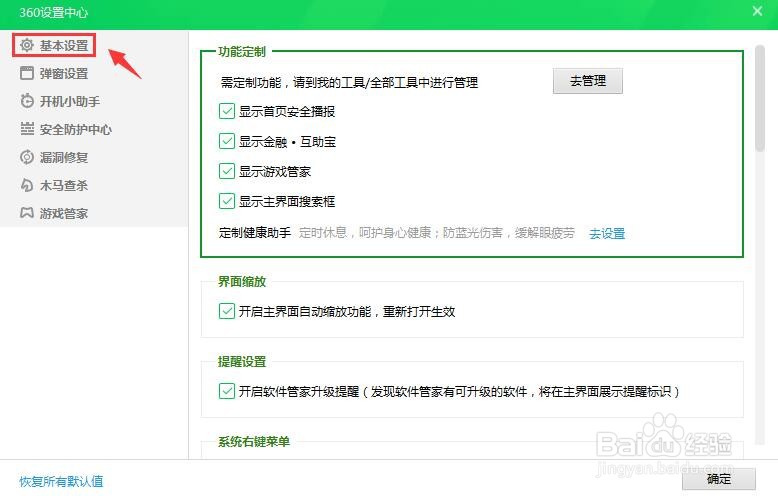Click the gamepad icon beside 游戏管家
Image resolution: width=778 pixels, height=496 pixels.
coord(27,213)
